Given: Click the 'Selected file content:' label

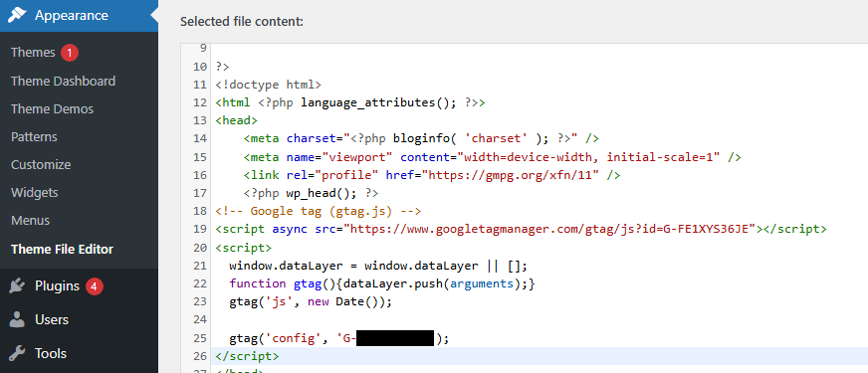Looking at the screenshot, I should [242, 22].
